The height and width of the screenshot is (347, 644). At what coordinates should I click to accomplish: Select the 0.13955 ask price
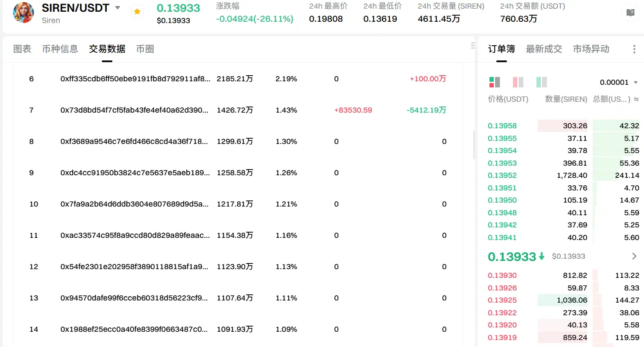click(502, 138)
